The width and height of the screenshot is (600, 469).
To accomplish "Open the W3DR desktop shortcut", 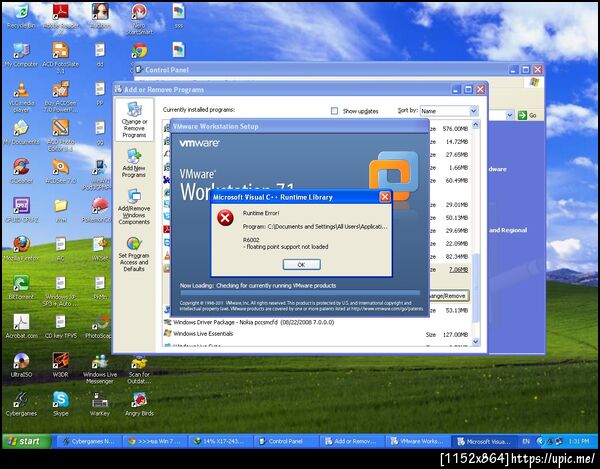I will pos(61,365).
